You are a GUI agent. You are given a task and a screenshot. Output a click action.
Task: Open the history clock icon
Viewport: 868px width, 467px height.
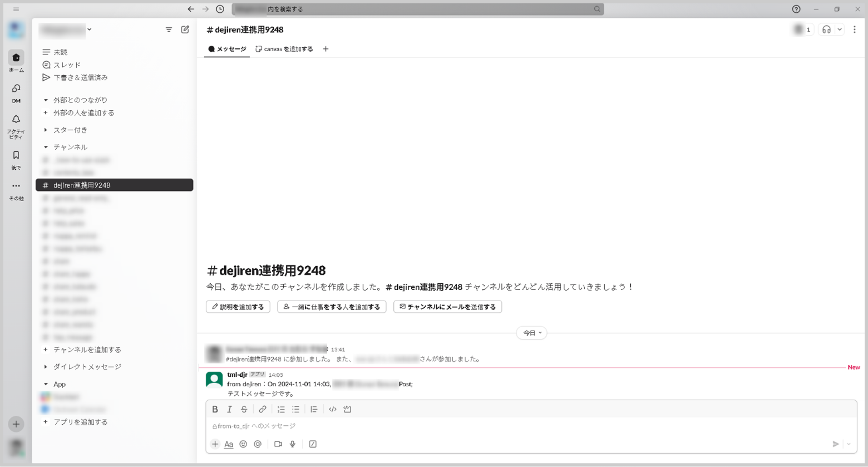tap(220, 9)
